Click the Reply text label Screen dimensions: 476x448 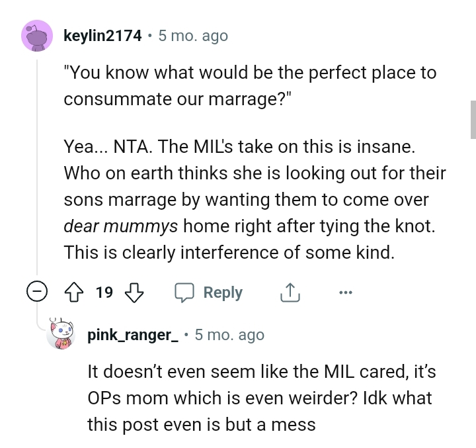point(223,292)
